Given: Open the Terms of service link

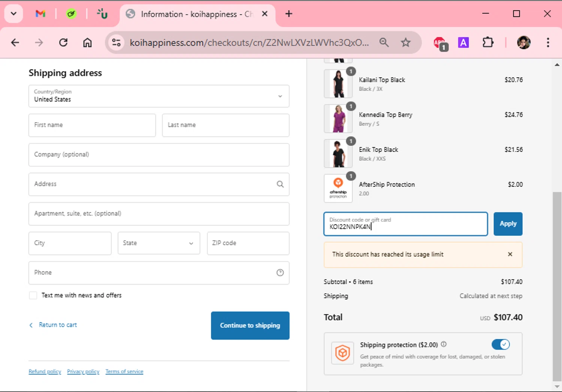Looking at the screenshot, I should click(x=124, y=371).
